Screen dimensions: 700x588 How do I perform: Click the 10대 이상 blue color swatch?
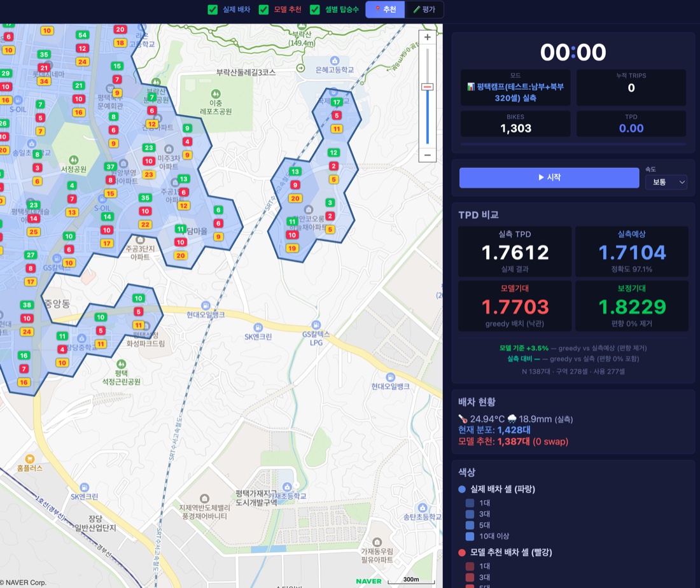(x=470, y=536)
